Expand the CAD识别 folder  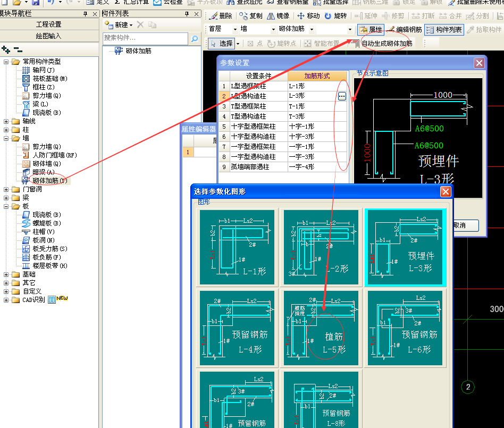(6, 300)
